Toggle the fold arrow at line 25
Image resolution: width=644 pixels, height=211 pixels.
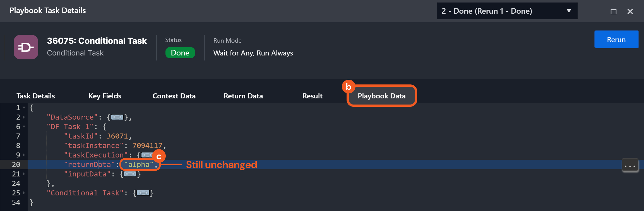point(24,193)
